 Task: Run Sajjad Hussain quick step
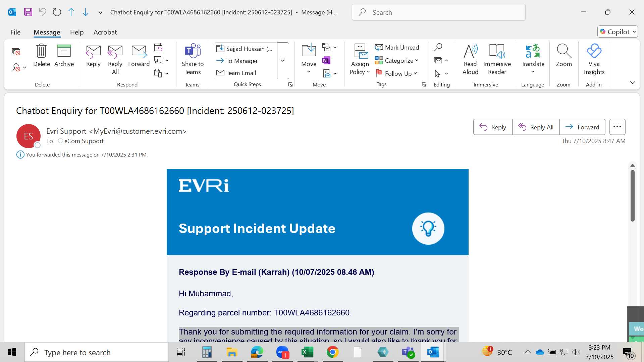pos(245,49)
